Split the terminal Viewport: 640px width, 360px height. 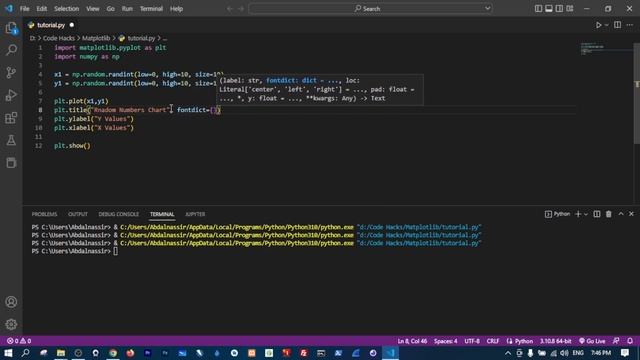tap(597, 214)
